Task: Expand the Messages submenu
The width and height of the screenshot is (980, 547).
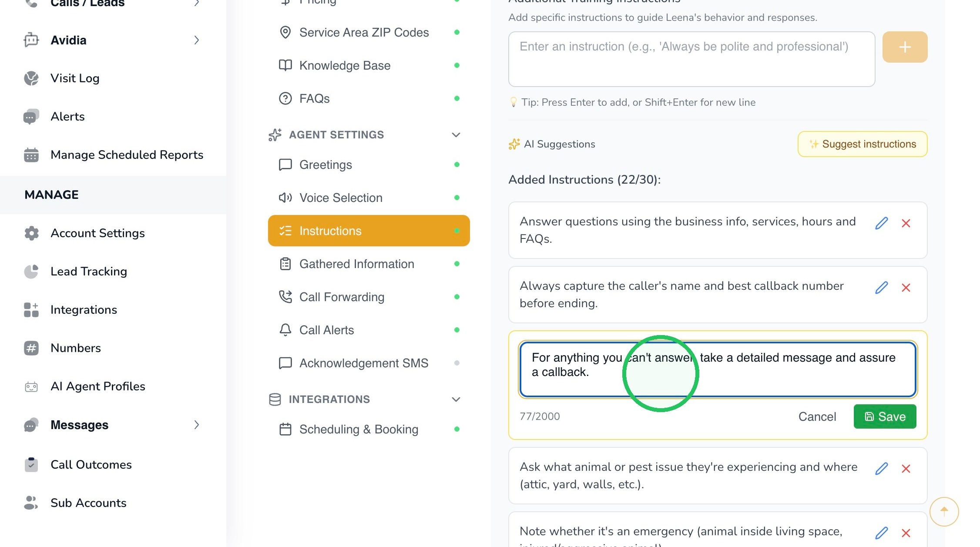Action: point(197,425)
